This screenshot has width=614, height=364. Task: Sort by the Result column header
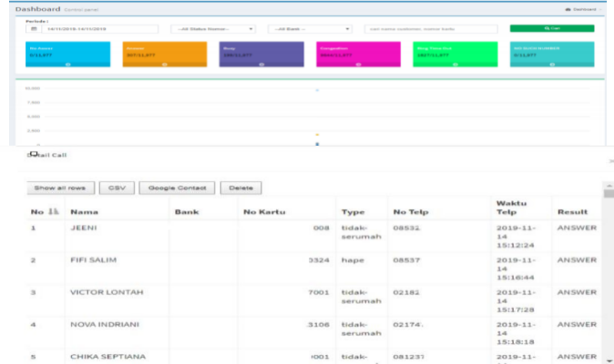point(572,212)
